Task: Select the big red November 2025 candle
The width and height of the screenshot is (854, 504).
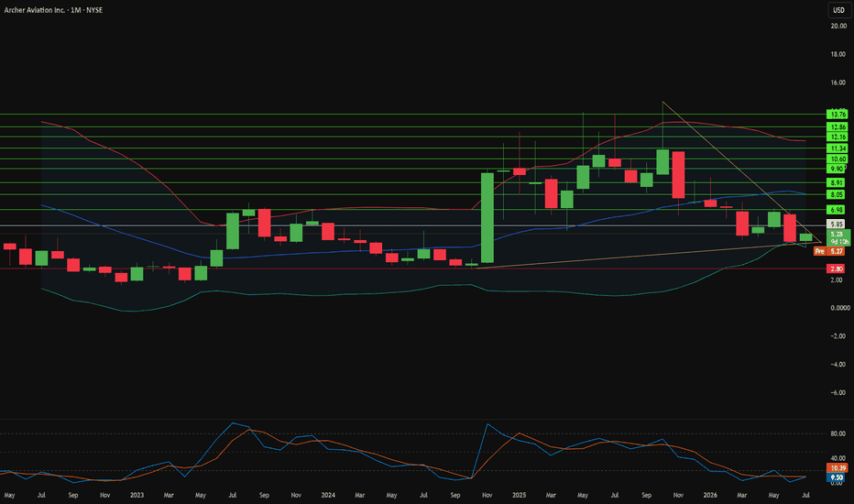Action: (x=678, y=175)
